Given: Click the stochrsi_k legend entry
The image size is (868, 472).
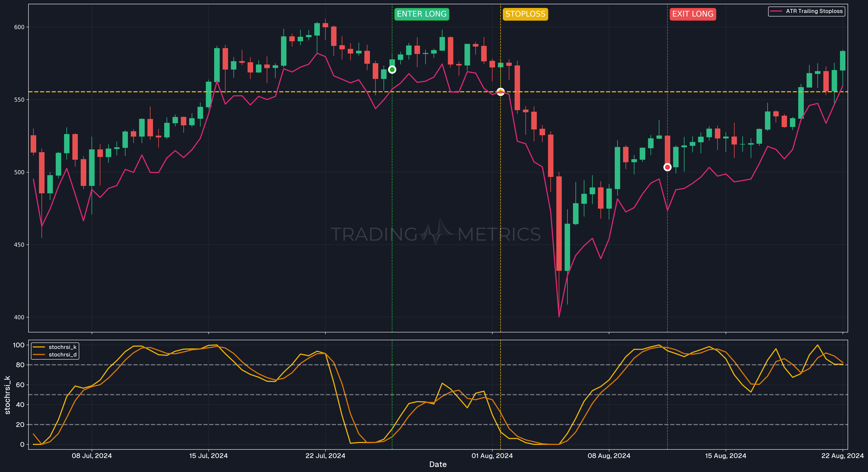Looking at the screenshot, I should coord(55,347).
